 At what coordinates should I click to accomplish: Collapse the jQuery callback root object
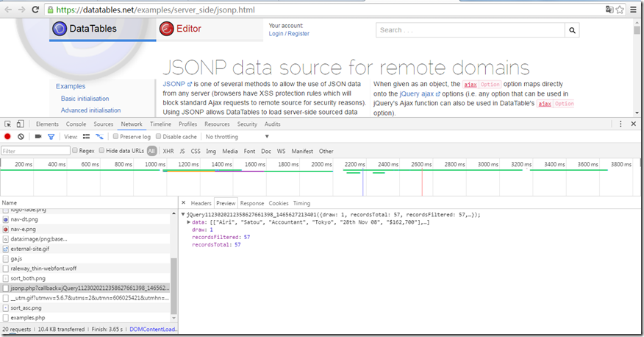coord(183,215)
